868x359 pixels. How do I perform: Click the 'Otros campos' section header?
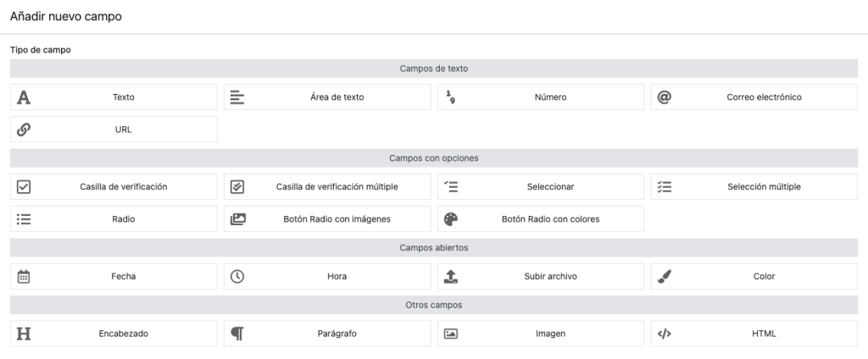point(434,305)
